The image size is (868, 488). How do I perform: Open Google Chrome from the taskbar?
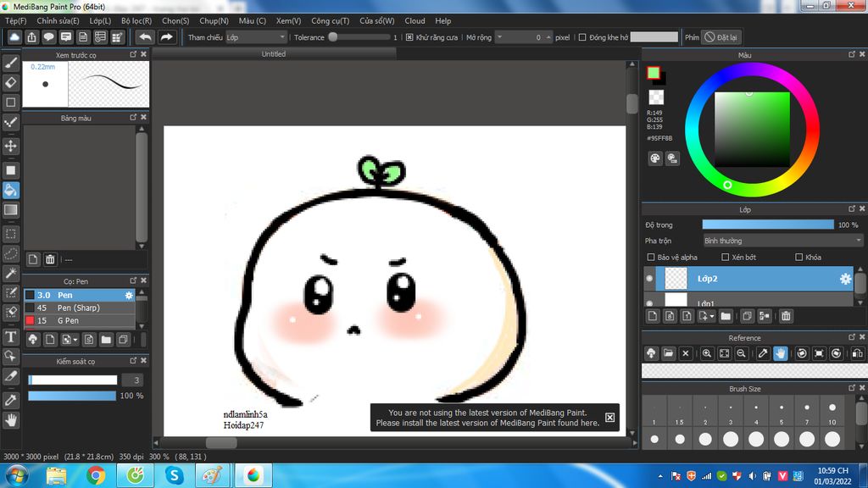(95, 476)
